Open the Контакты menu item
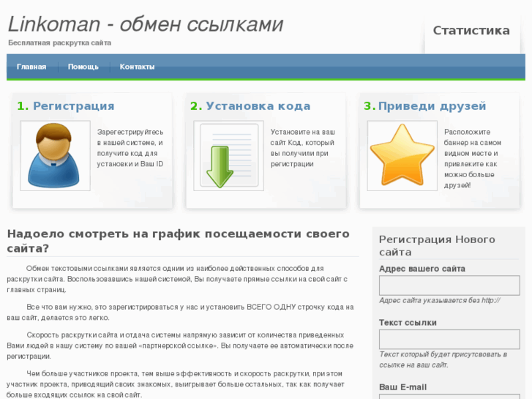Viewport: 532px width, 399px height. tap(137, 67)
